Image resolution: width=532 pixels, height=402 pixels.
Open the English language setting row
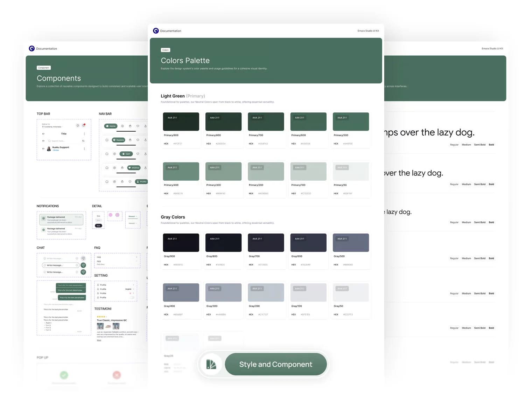116,289
